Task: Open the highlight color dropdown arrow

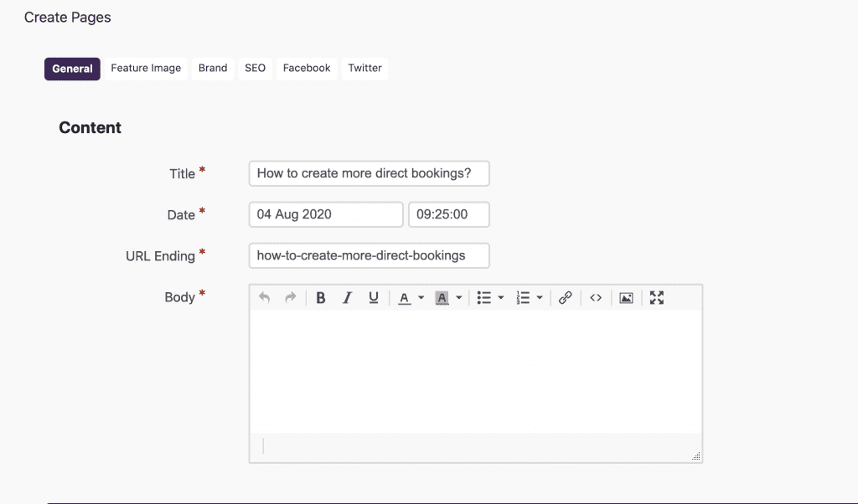Action: [458, 298]
